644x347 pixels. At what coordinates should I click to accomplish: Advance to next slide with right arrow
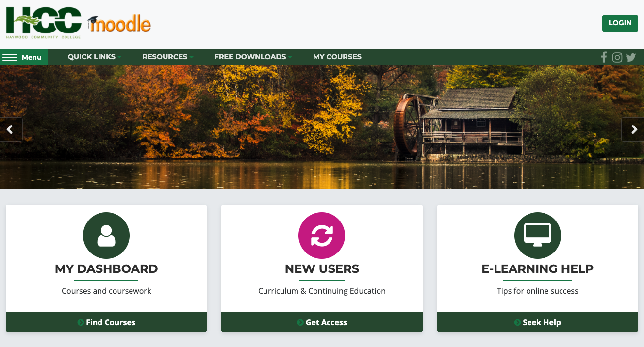[633, 129]
